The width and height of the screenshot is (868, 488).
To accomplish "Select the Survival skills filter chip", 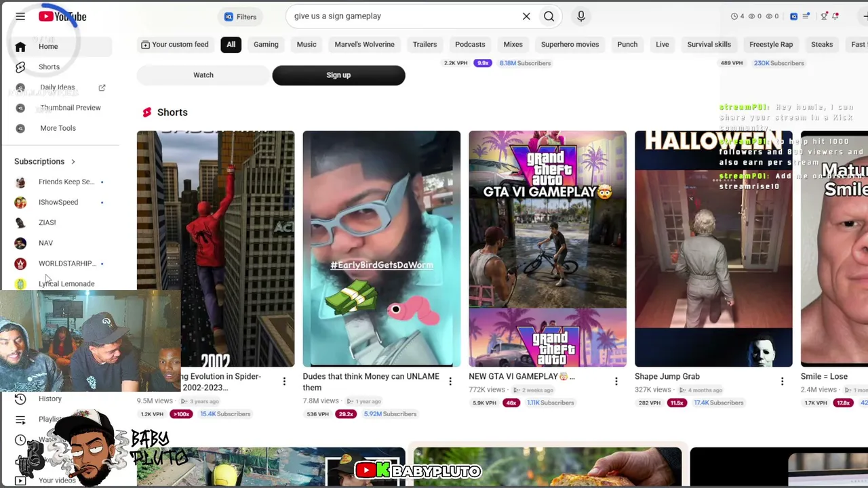I will pyautogui.click(x=709, y=45).
